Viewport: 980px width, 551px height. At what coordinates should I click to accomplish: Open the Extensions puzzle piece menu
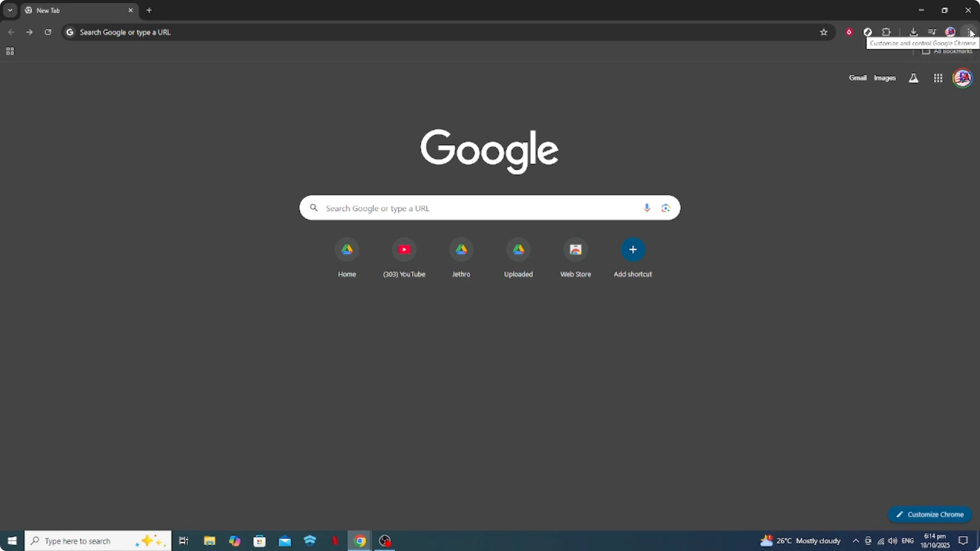point(887,32)
